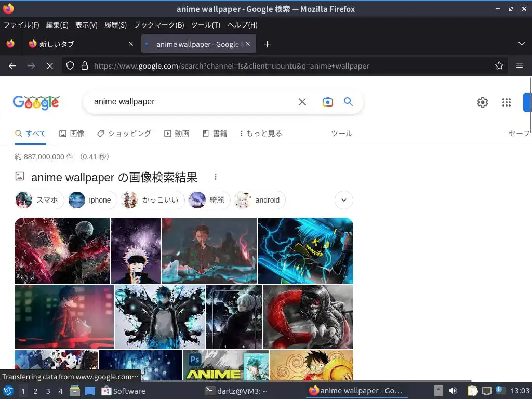
Task: Go back with the browser back arrow
Action: tap(12, 66)
